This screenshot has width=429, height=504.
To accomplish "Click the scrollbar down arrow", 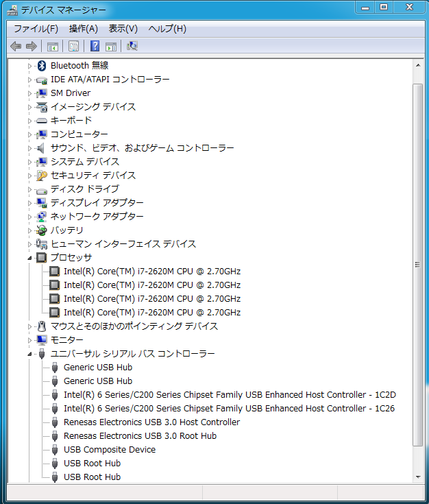I will pyautogui.click(x=418, y=477).
